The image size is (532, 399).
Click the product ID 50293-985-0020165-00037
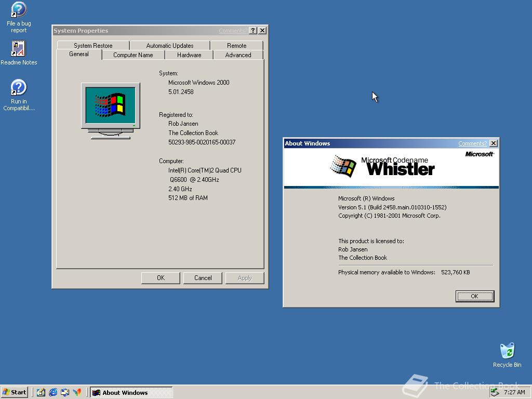click(x=202, y=142)
